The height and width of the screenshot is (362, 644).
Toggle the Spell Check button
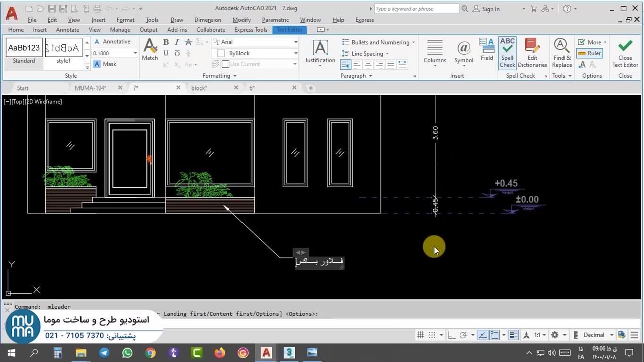507,53
